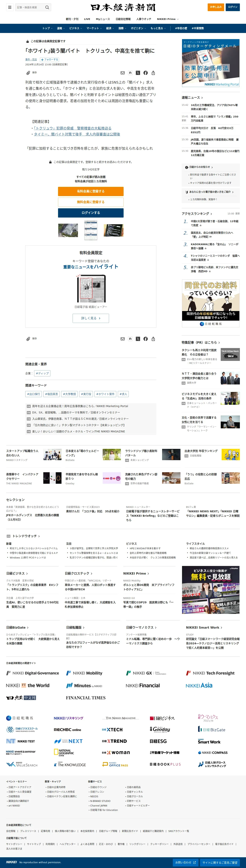Click the orange お申し込み button
Image resolution: width=246 pixels, height=868 pixels.
click(216, 7)
